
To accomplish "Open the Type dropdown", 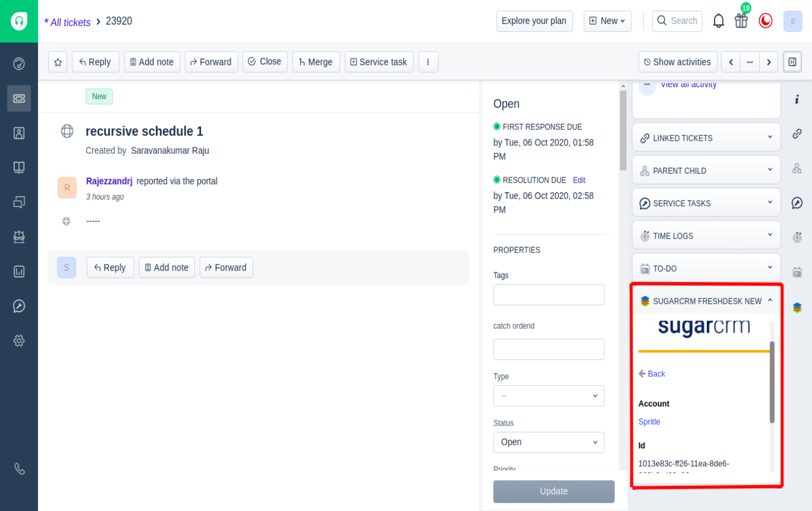I will pyautogui.click(x=549, y=396).
